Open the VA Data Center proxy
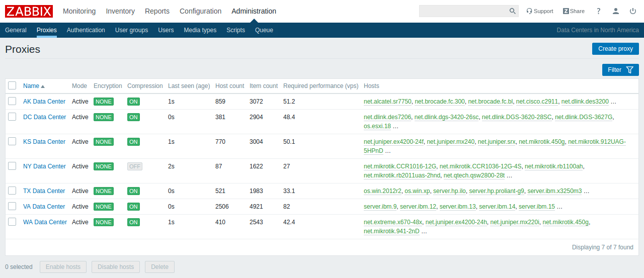644x278 pixels. [x=44, y=207]
